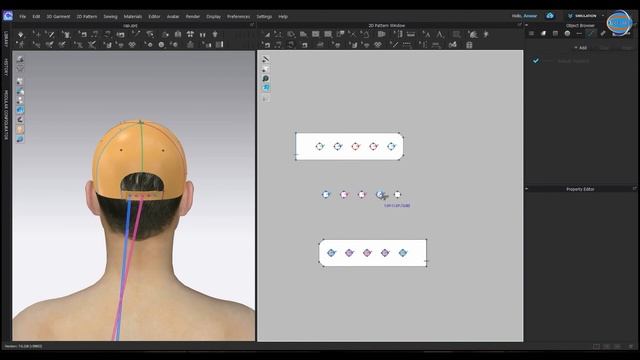Open the Materials menu
This screenshot has height=360, width=640.
[133, 16]
